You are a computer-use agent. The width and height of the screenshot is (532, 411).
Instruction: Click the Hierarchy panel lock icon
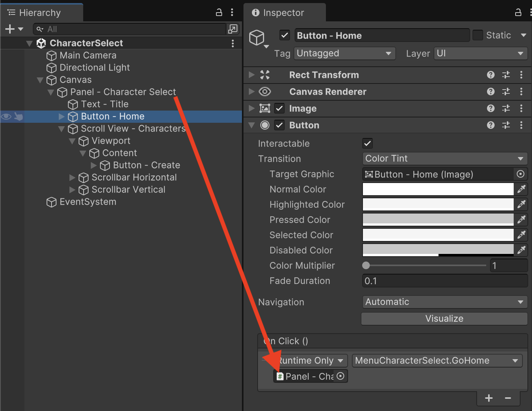(x=219, y=13)
